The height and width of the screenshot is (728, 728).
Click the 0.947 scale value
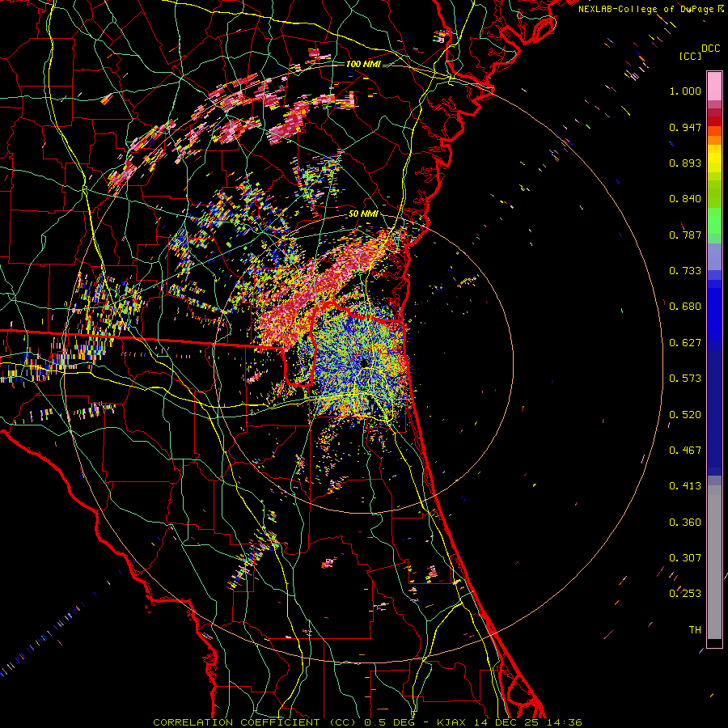pyautogui.click(x=685, y=127)
